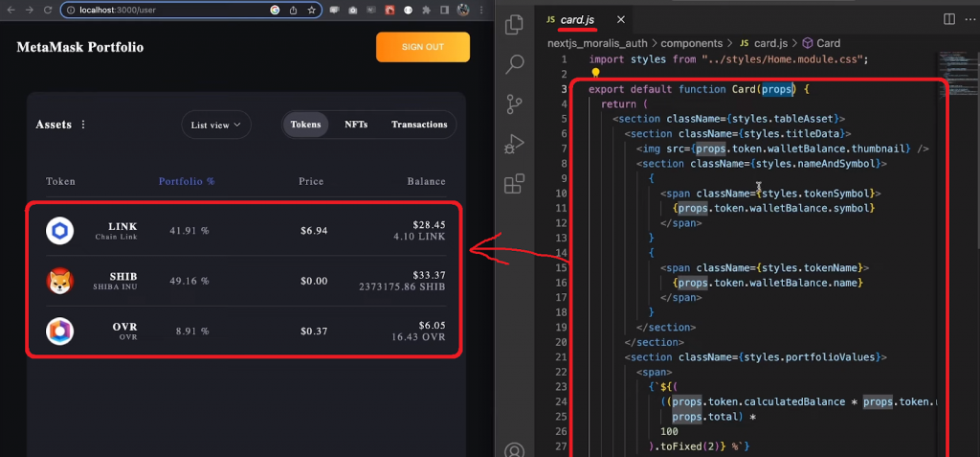
Task: Switch to the Transactions tab
Action: point(419,125)
